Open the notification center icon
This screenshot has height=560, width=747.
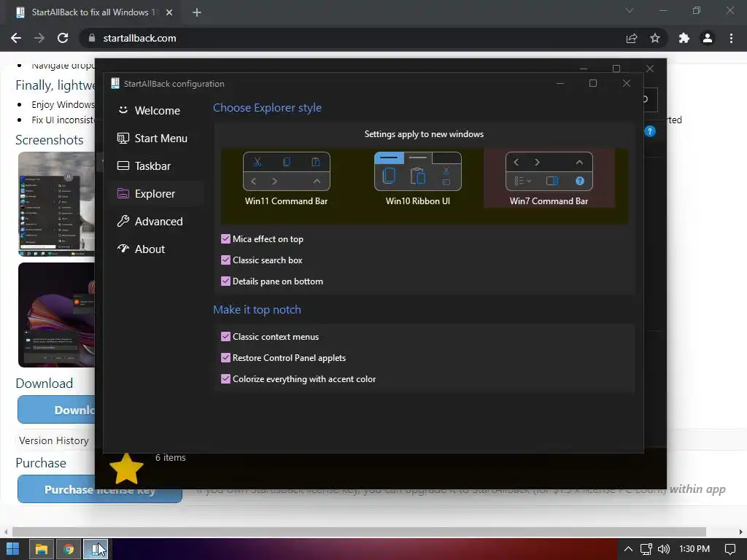pos(729,549)
